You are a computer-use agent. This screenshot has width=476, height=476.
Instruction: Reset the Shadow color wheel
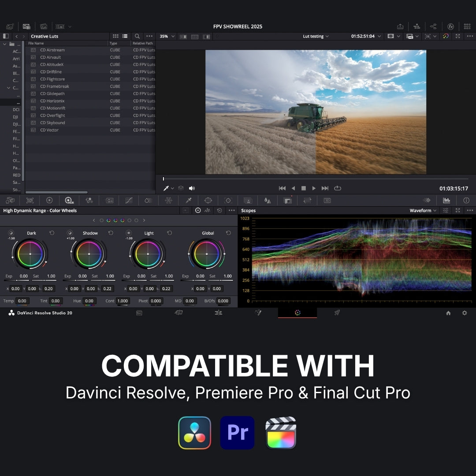point(111,233)
